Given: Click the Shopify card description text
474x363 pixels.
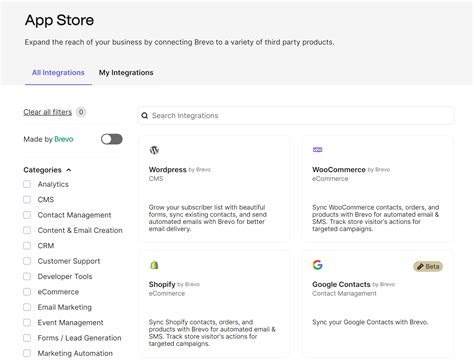Looking at the screenshot, I should (212, 333).
